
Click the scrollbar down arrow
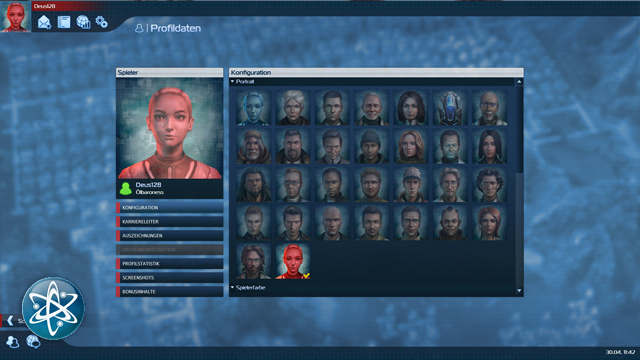pos(519,291)
